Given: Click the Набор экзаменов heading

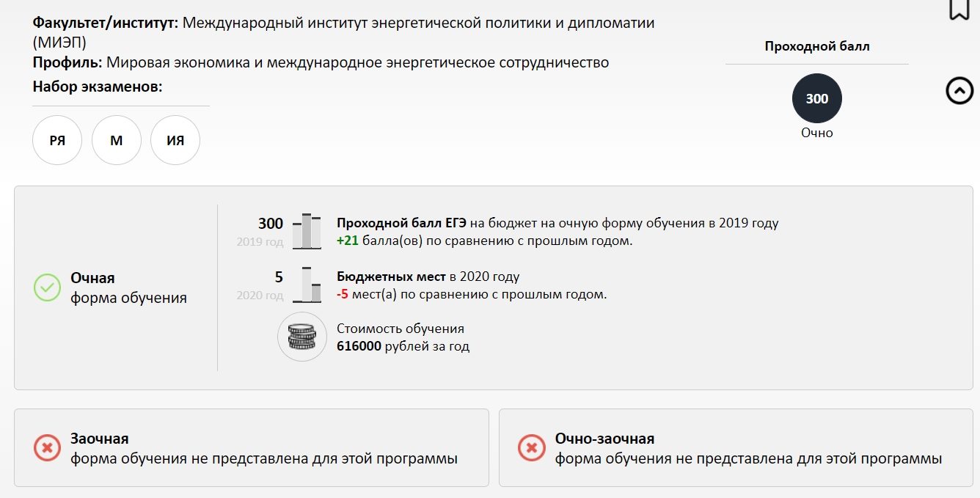Looking at the screenshot, I should tap(97, 87).
